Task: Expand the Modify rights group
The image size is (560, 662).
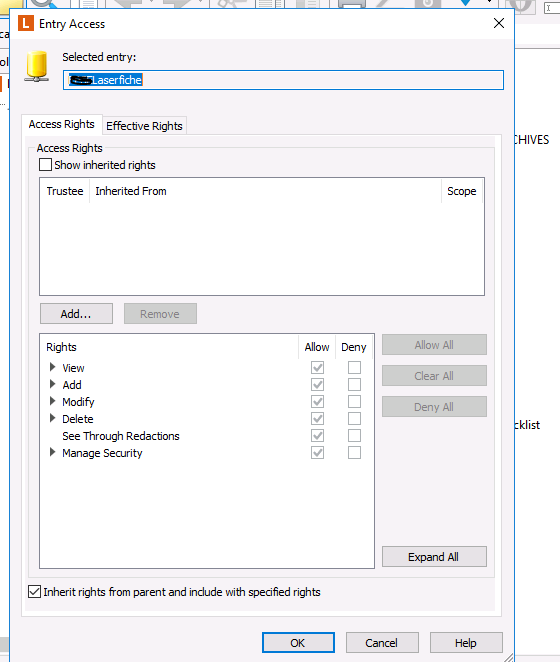Action: tap(52, 401)
